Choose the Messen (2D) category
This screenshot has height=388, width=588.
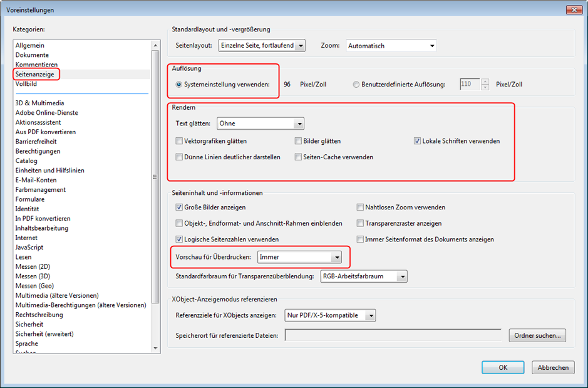[x=33, y=267]
